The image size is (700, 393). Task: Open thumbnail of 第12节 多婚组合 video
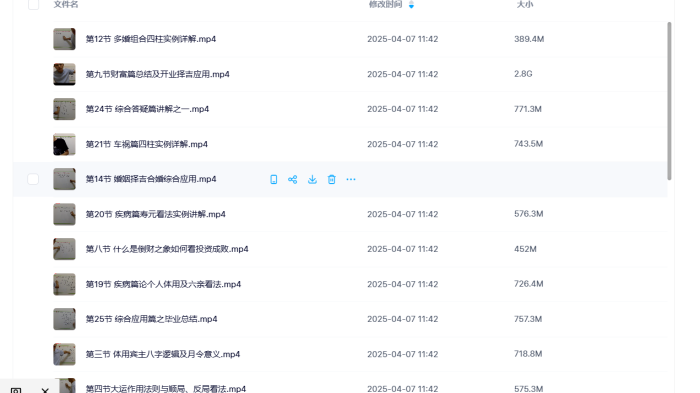point(64,39)
